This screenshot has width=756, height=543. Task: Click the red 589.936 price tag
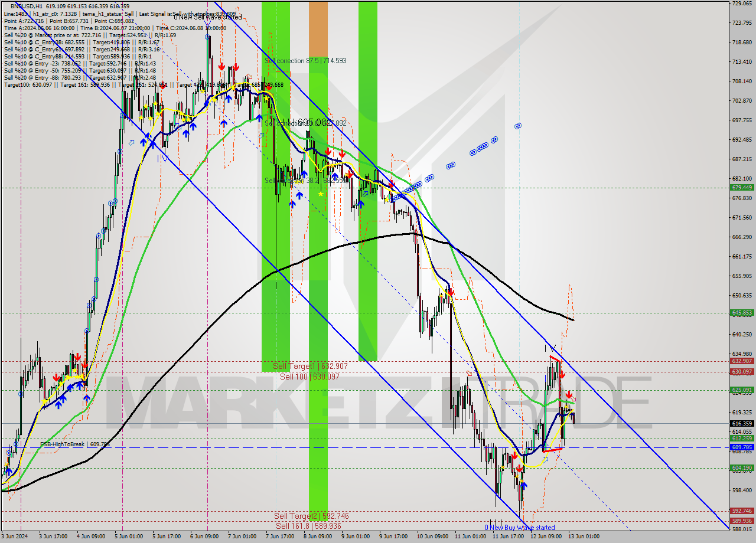[742, 521]
